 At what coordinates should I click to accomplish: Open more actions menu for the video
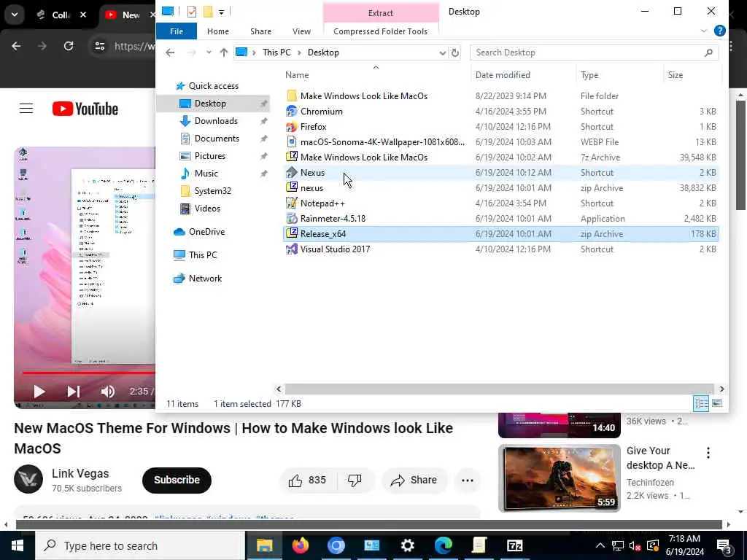click(468, 480)
